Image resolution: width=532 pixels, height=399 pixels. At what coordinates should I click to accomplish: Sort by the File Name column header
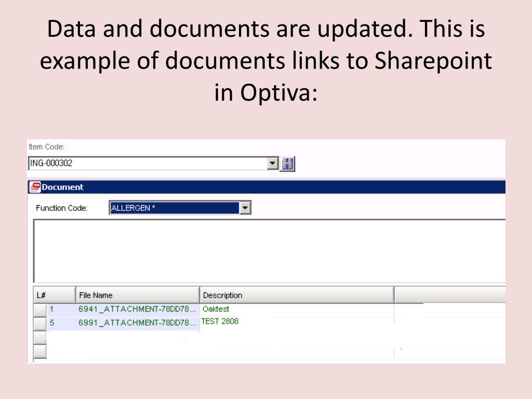[137, 295]
